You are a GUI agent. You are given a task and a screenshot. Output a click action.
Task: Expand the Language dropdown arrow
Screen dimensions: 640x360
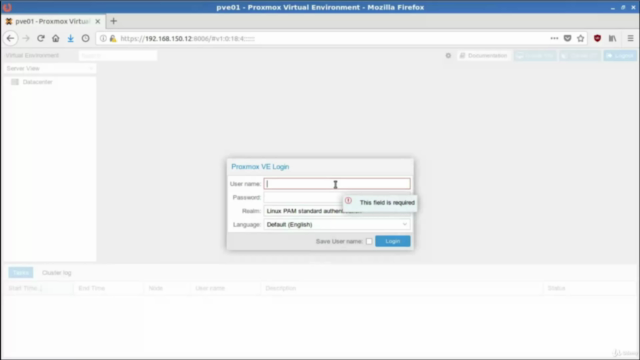tap(404, 224)
